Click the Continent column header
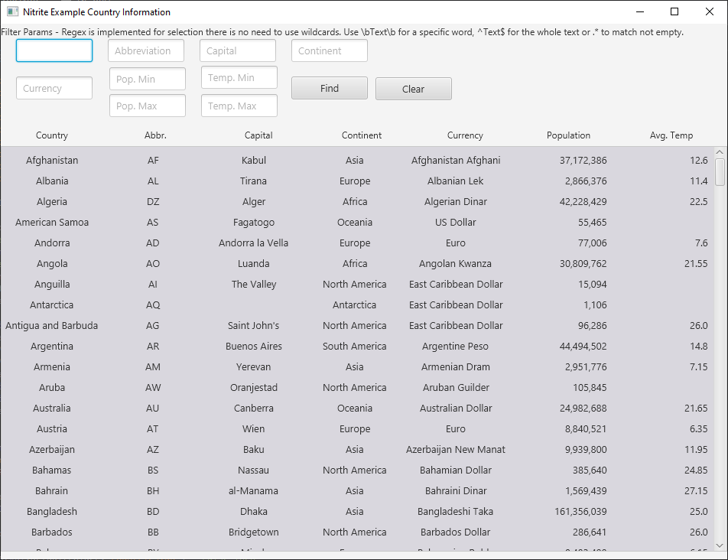This screenshot has height=560, width=728. tap(362, 135)
